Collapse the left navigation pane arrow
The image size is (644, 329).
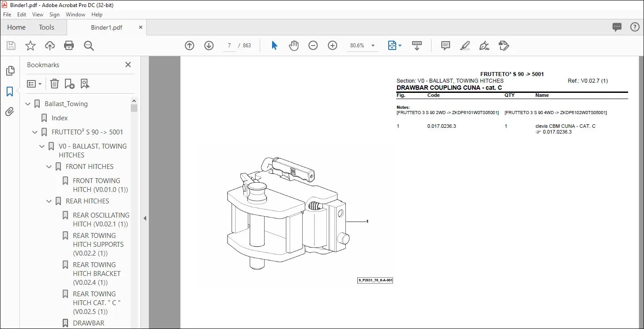coord(144,218)
